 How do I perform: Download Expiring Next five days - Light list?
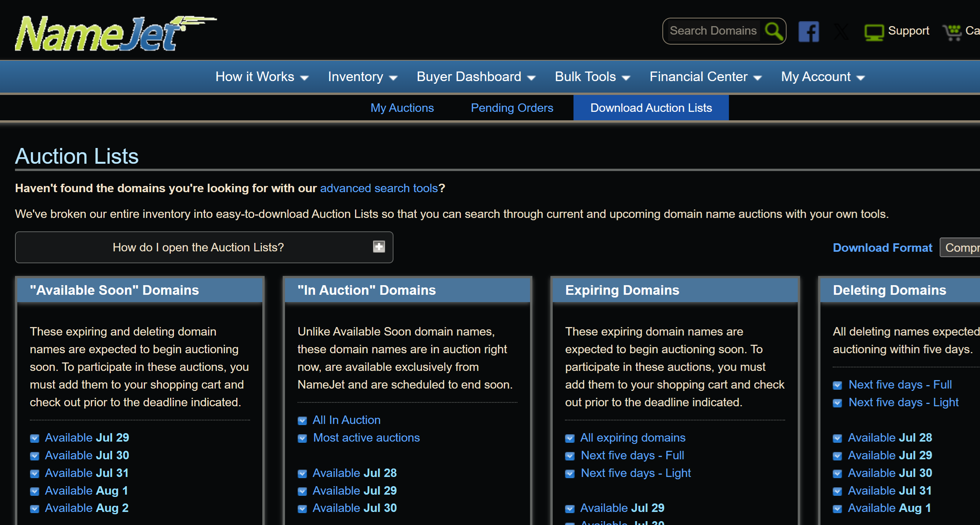pos(636,473)
